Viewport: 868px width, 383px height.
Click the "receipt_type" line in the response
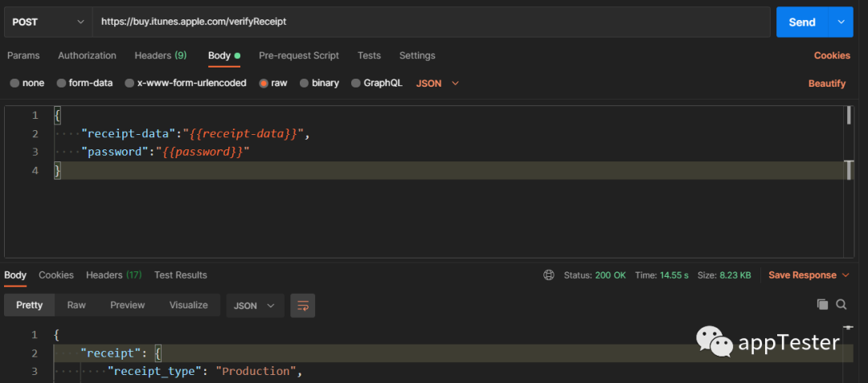click(205, 372)
